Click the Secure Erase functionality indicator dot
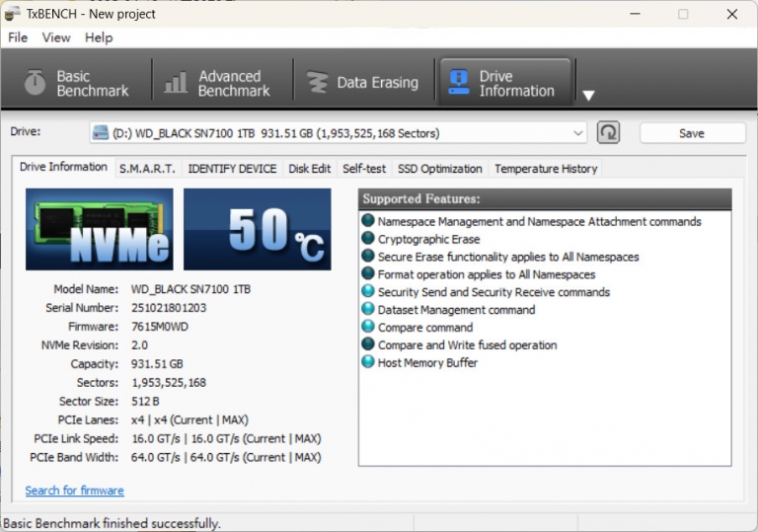This screenshot has height=532, width=758. pyautogui.click(x=368, y=256)
